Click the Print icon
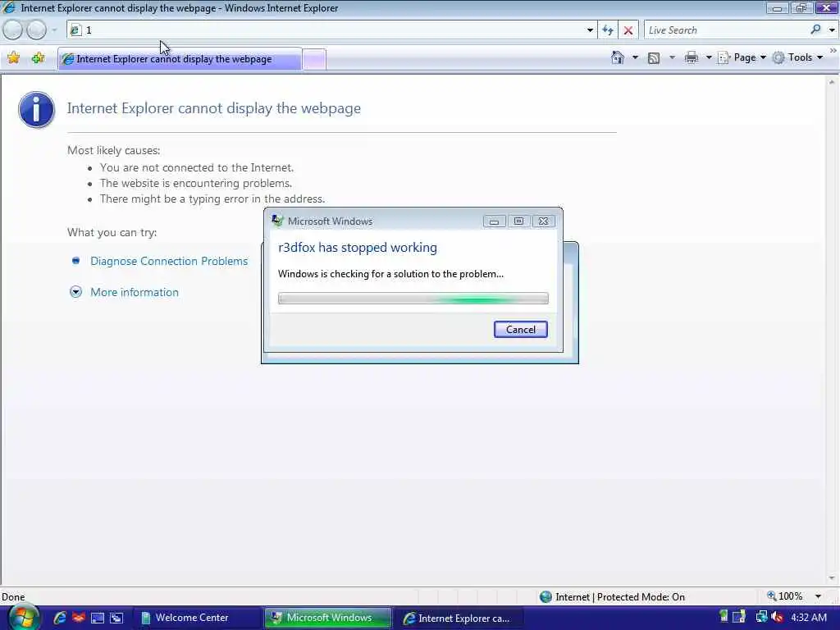This screenshot has height=630, width=840. point(692,57)
